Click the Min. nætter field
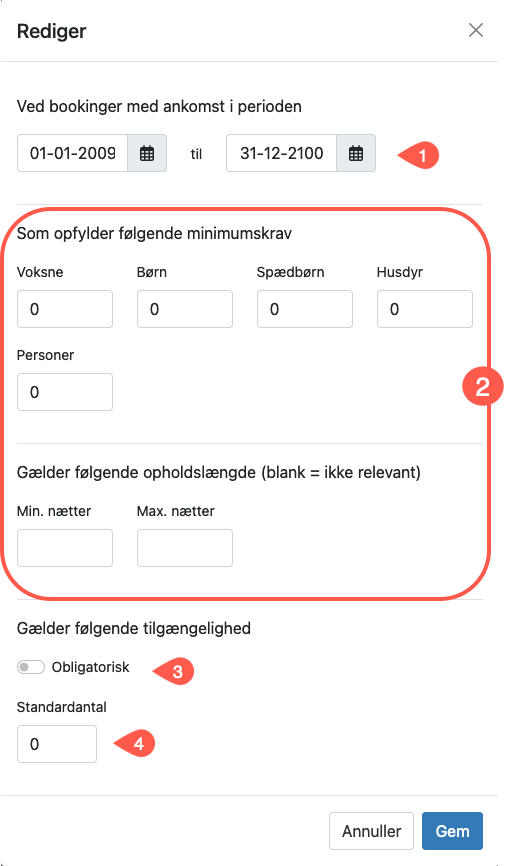This screenshot has width=507, height=866. click(65, 548)
